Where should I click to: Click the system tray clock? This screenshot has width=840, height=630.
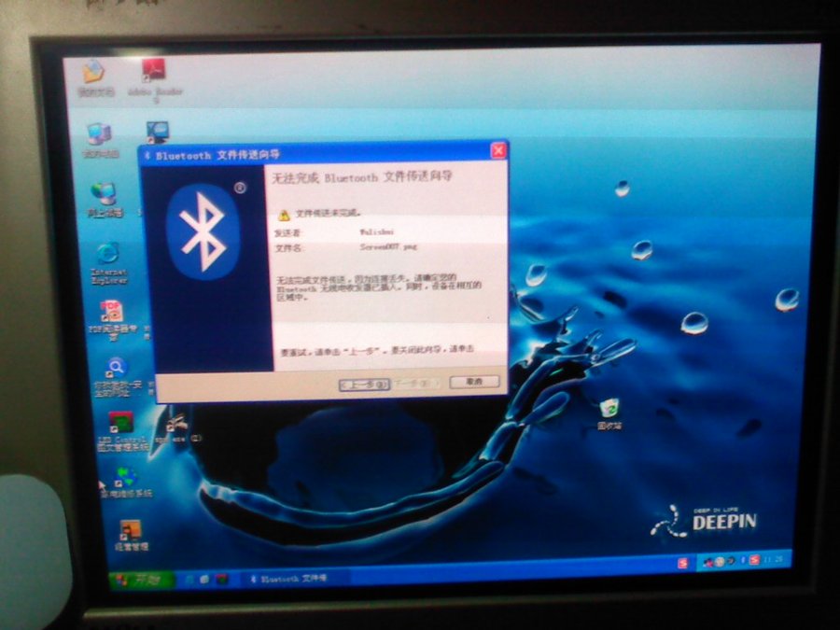774,559
